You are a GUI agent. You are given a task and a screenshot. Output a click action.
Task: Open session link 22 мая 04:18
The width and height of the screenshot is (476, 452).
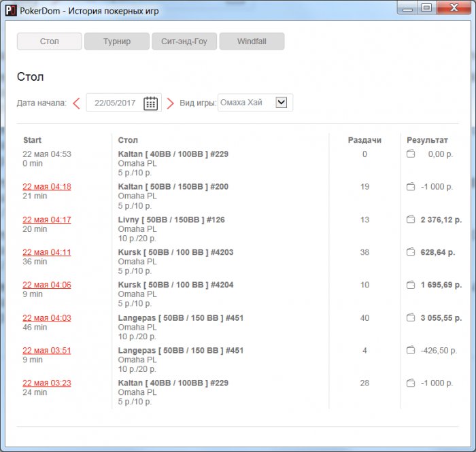pyautogui.click(x=47, y=186)
